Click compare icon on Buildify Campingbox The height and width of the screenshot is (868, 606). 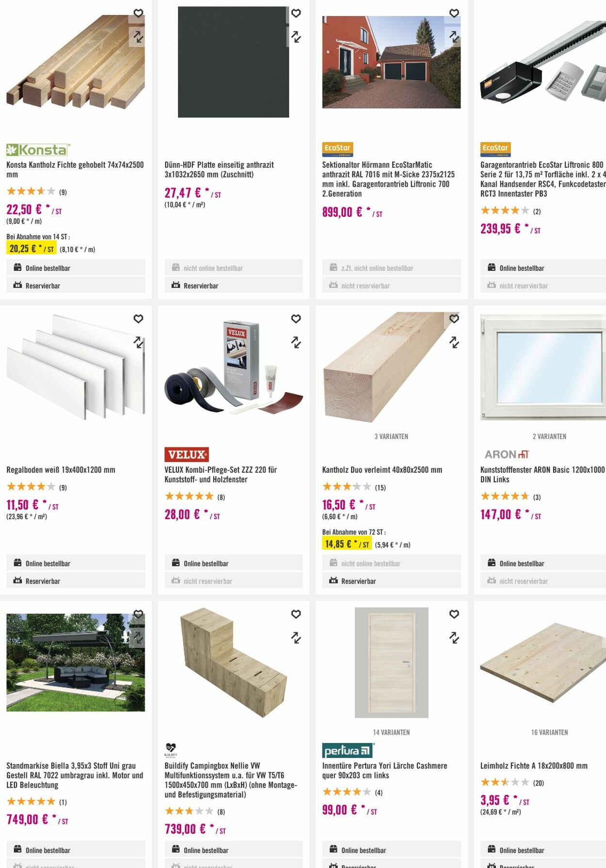click(x=296, y=637)
